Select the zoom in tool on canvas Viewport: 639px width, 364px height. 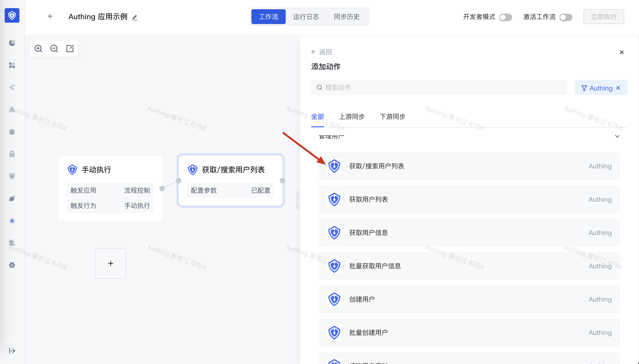[38, 49]
